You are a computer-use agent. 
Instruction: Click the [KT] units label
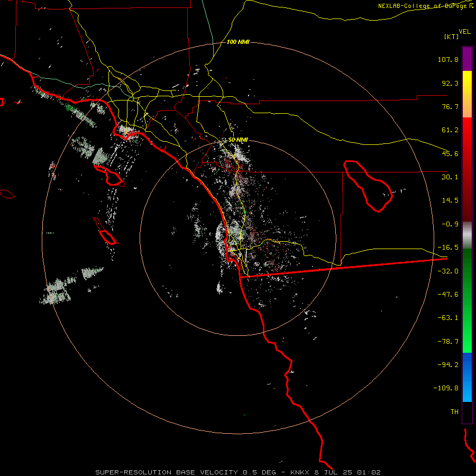[452, 36]
